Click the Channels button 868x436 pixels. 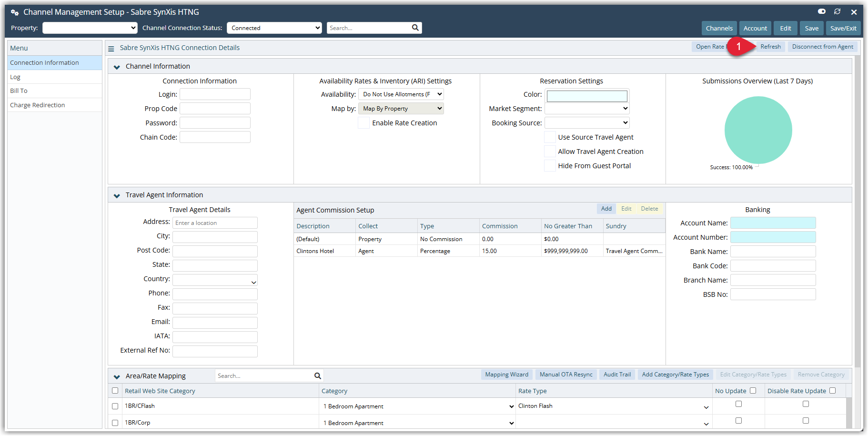coord(719,28)
